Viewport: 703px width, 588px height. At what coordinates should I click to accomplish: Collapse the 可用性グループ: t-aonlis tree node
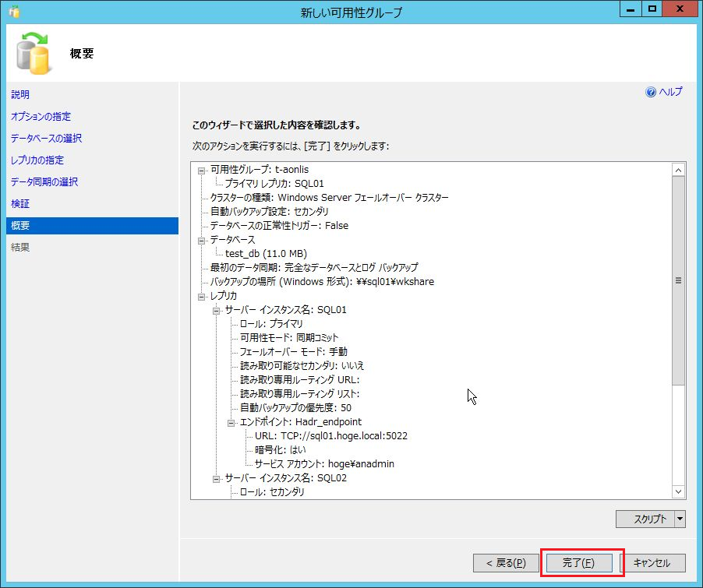pos(202,170)
